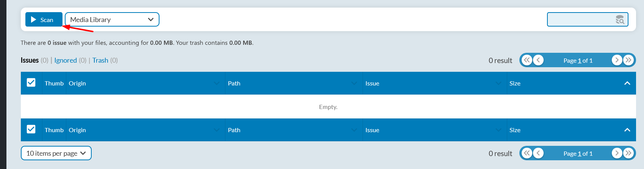Click the page number 1 in top pagination

[x=579, y=60]
